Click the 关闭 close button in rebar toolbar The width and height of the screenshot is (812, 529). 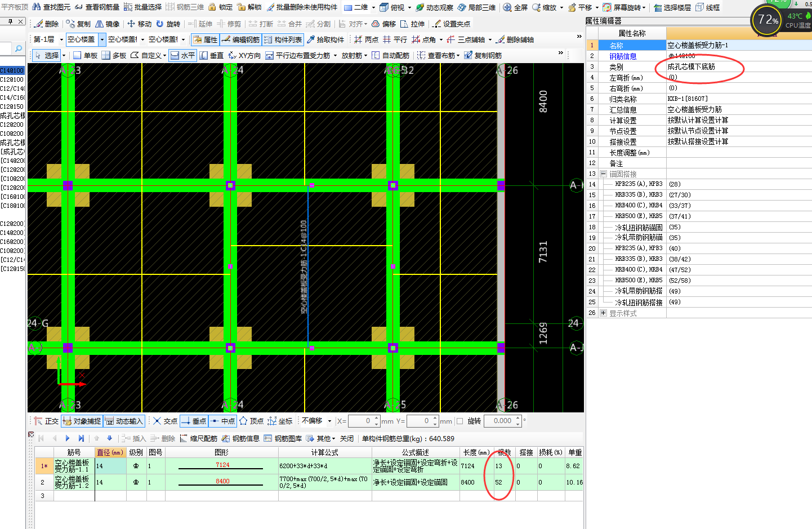347,438
